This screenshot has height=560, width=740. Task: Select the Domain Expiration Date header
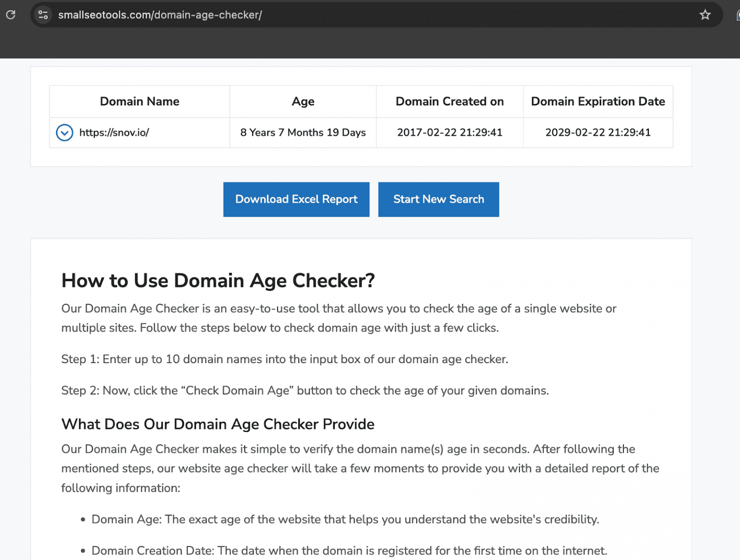tap(597, 102)
